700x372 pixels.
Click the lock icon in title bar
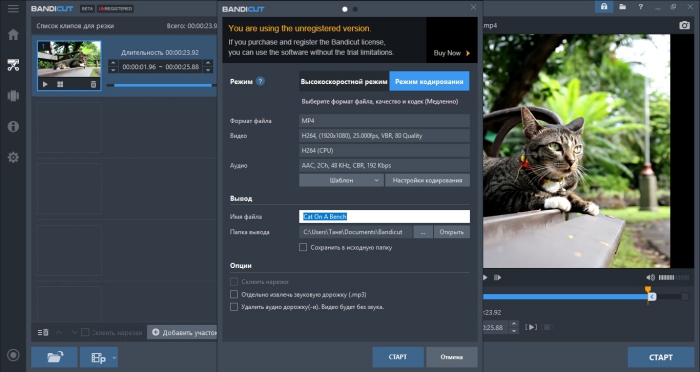pyautogui.click(x=604, y=7)
